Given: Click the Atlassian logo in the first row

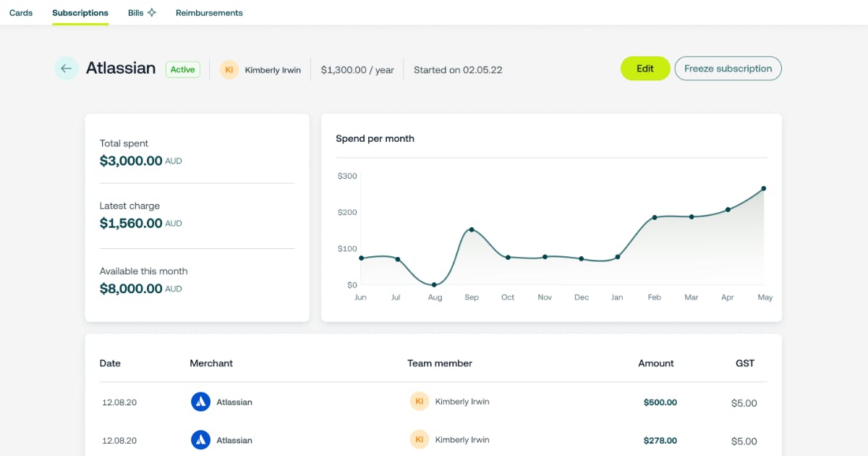Looking at the screenshot, I should 200,402.
